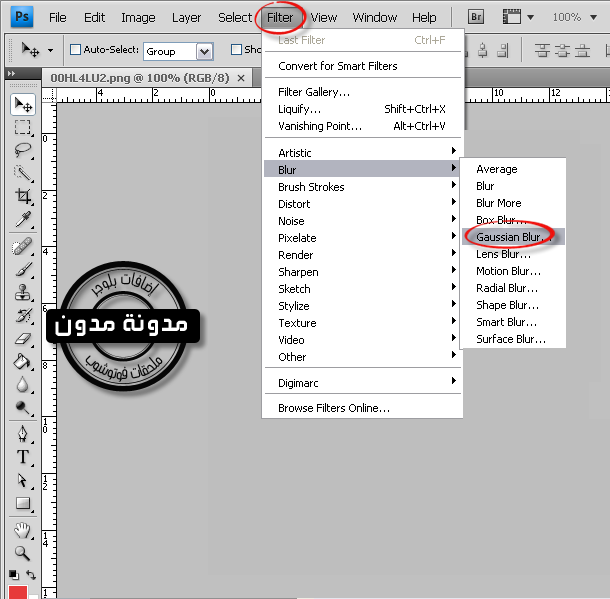Expand the toolbox double-arrow toggle
Screen dimensions: 610x599
11,73
